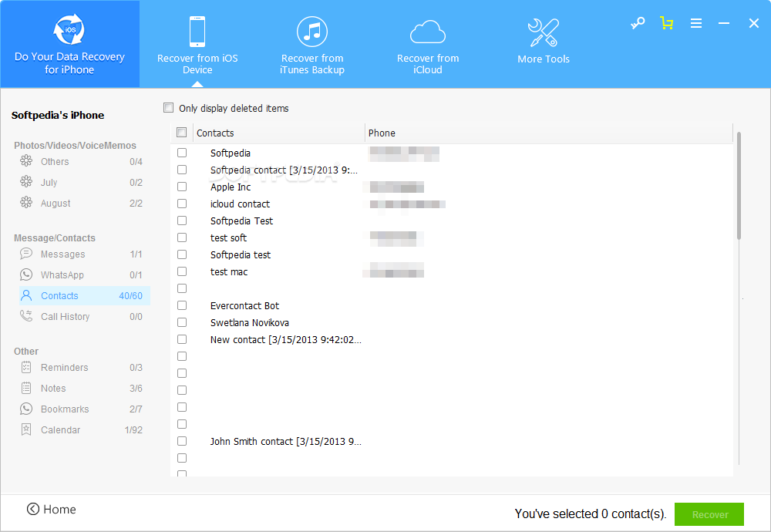Click the yellow shopping cart icon
Screen dimensions: 771x532
pos(667,23)
